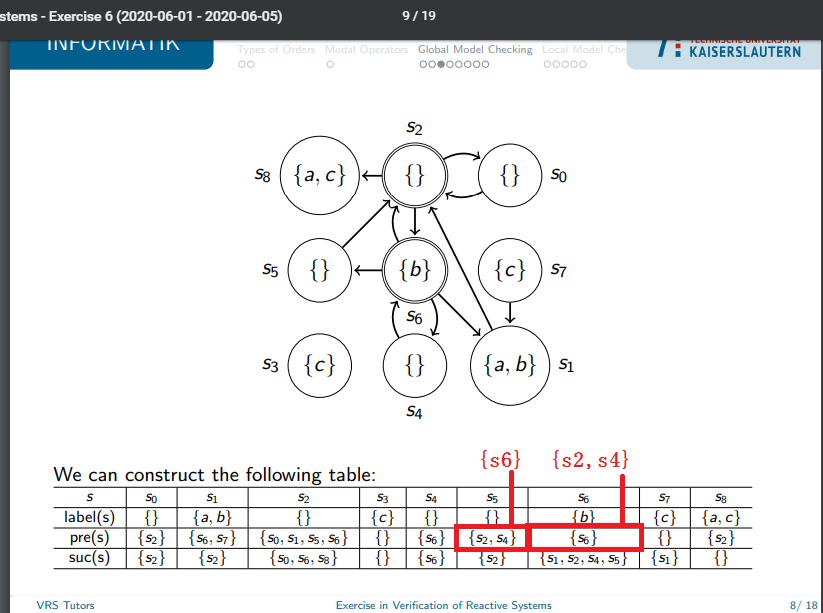
Task: Click table cell '{s1}' in suc row
Action: coord(664,558)
